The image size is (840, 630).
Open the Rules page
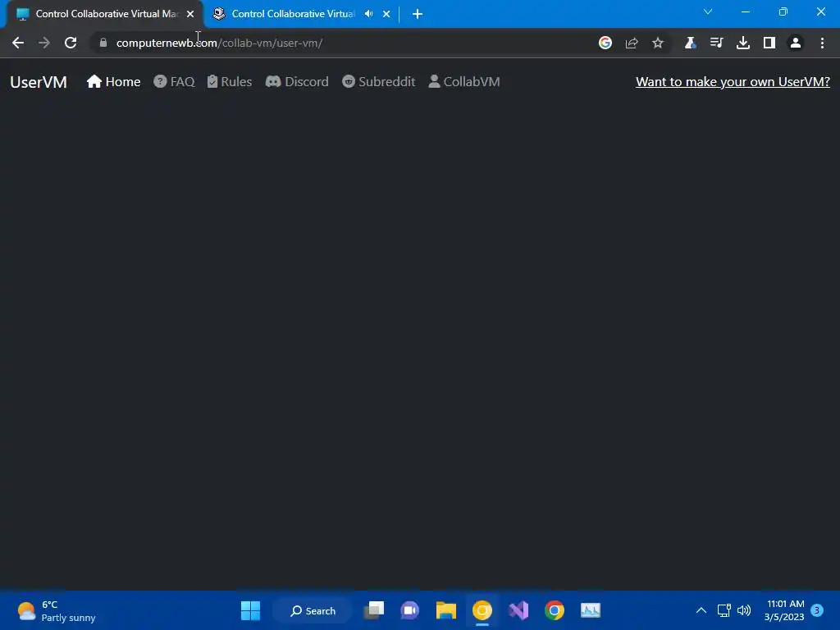pos(230,82)
